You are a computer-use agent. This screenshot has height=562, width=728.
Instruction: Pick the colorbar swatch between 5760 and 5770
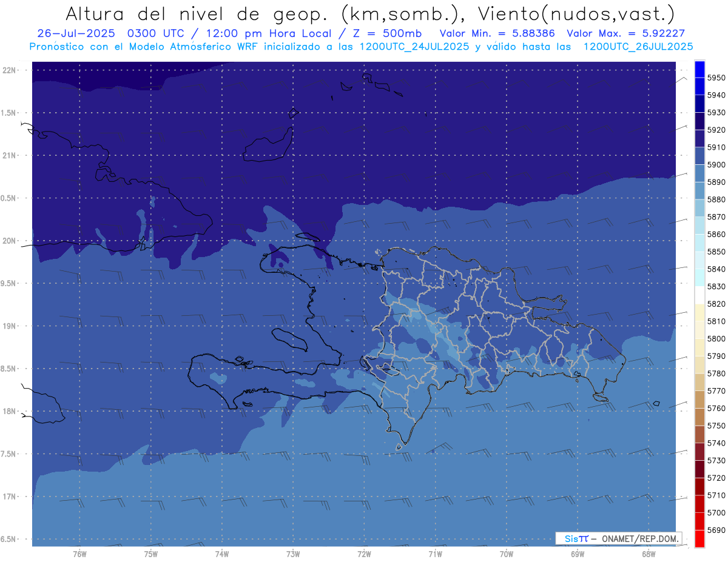699,400
